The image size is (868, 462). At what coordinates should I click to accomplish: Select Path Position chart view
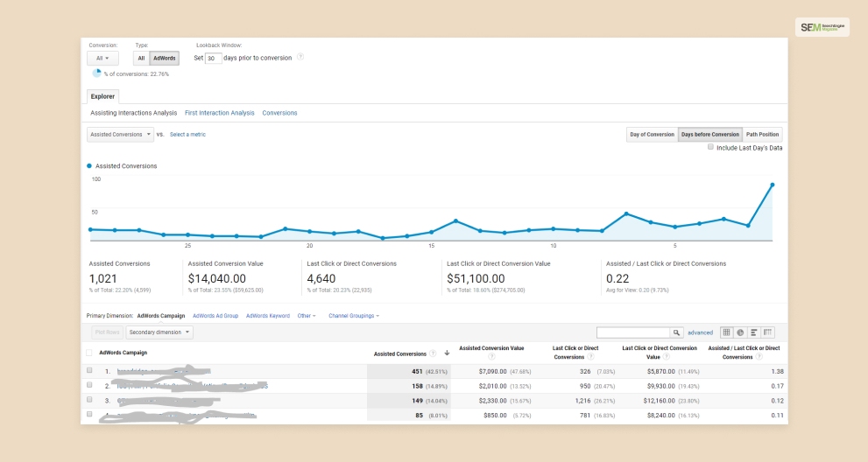click(x=762, y=135)
